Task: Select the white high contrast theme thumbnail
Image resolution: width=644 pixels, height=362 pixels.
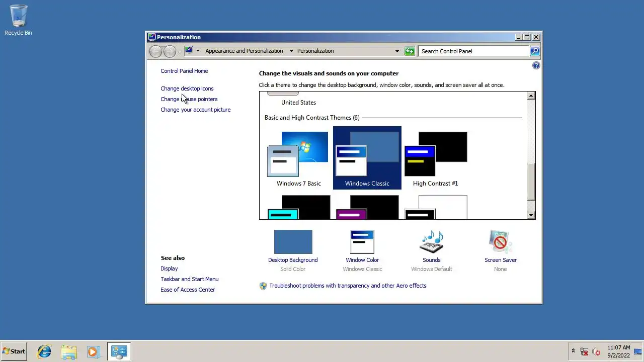Action: point(436,207)
